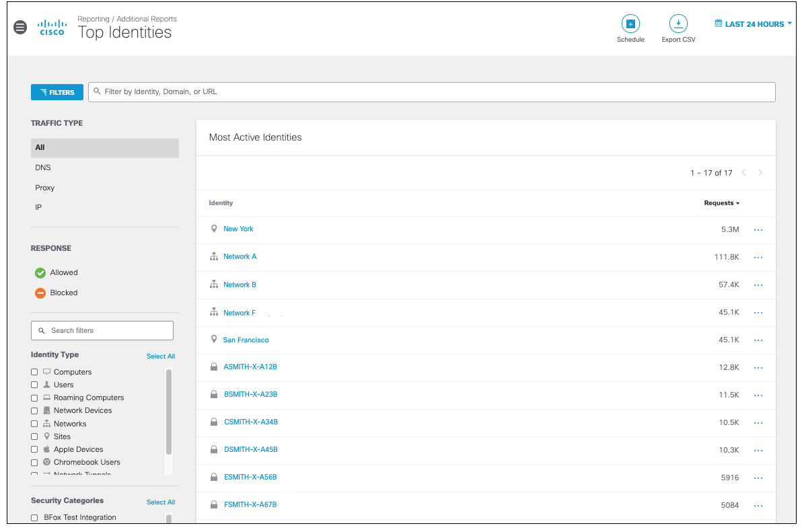This screenshot has height=532, width=802.
Task: Click the Additional Reports breadcrumb
Action: (146, 19)
